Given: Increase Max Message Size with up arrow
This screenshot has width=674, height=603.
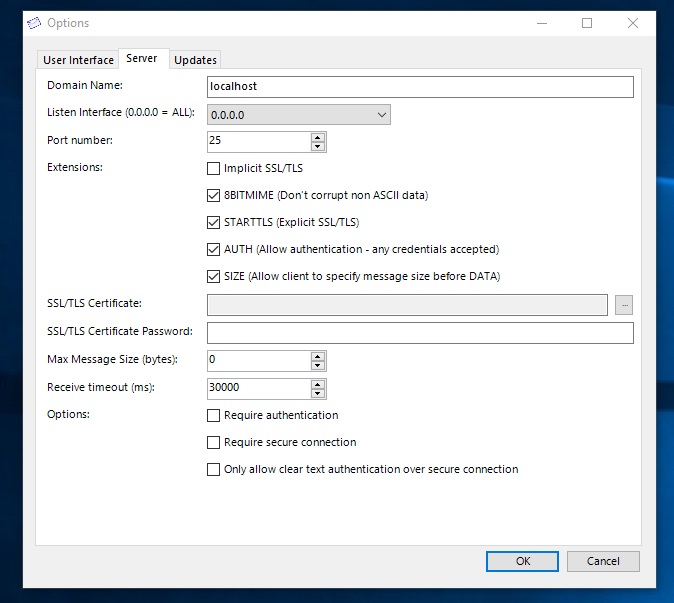Looking at the screenshot, I should tap(318, 355).
